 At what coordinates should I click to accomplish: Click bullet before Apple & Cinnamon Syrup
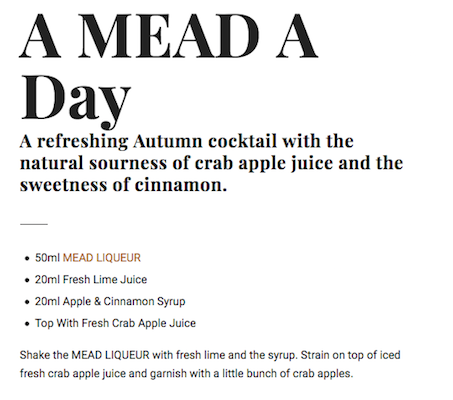pos(27,302)
